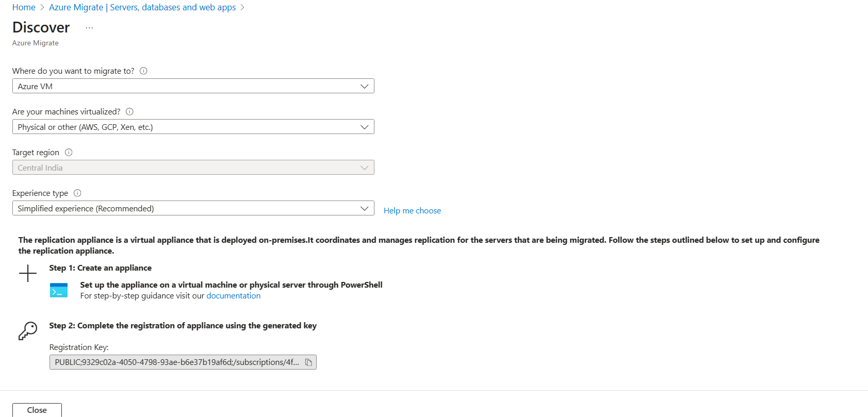Screen dimensions: 868x417
Task: Click the 'Registration Key:' label
Action: 79,347
